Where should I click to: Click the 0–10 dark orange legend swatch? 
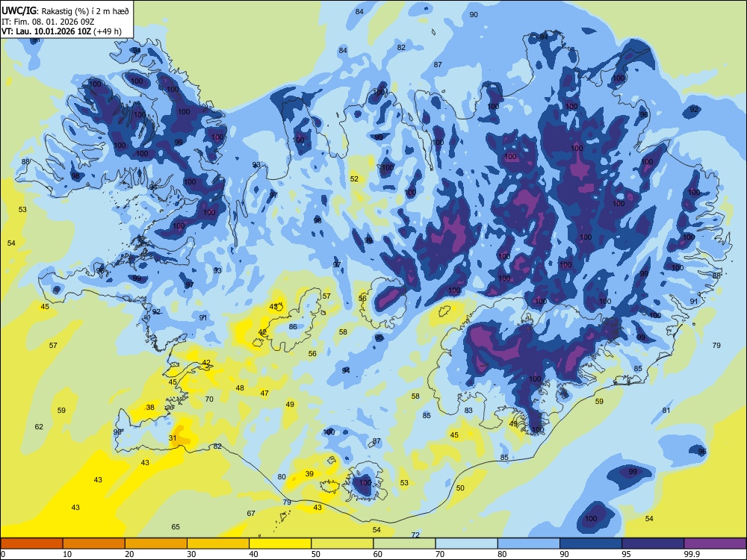point(31,544)
